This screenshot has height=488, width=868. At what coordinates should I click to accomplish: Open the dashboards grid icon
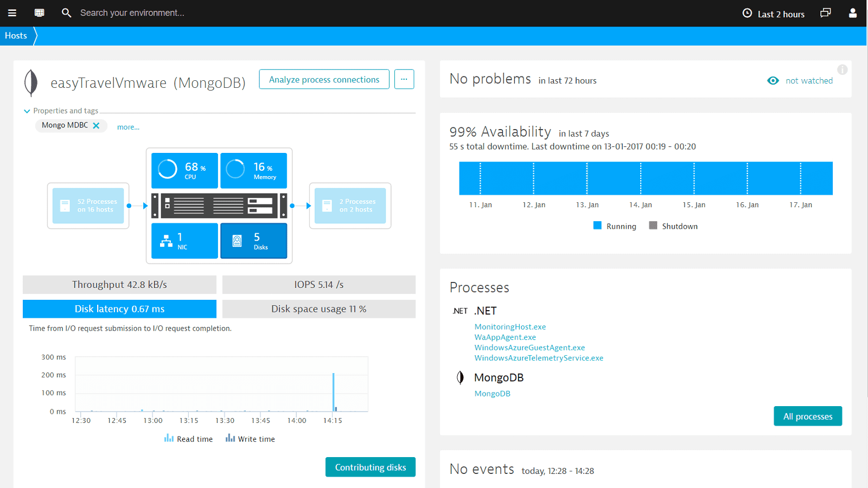click(39, 13)
